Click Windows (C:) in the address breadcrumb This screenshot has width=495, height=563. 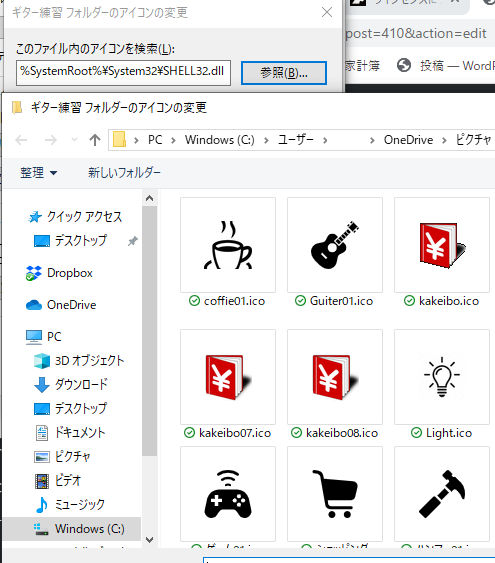coord(220,140)
